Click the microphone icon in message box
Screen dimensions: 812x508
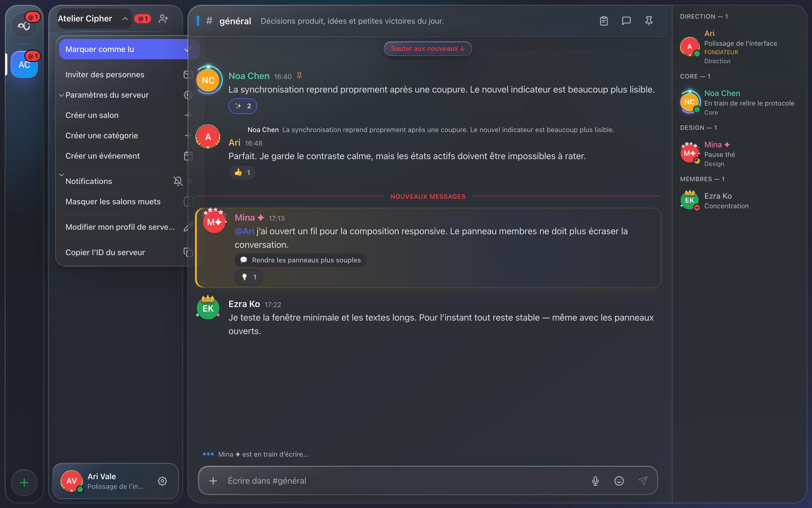tap(595, 481)
